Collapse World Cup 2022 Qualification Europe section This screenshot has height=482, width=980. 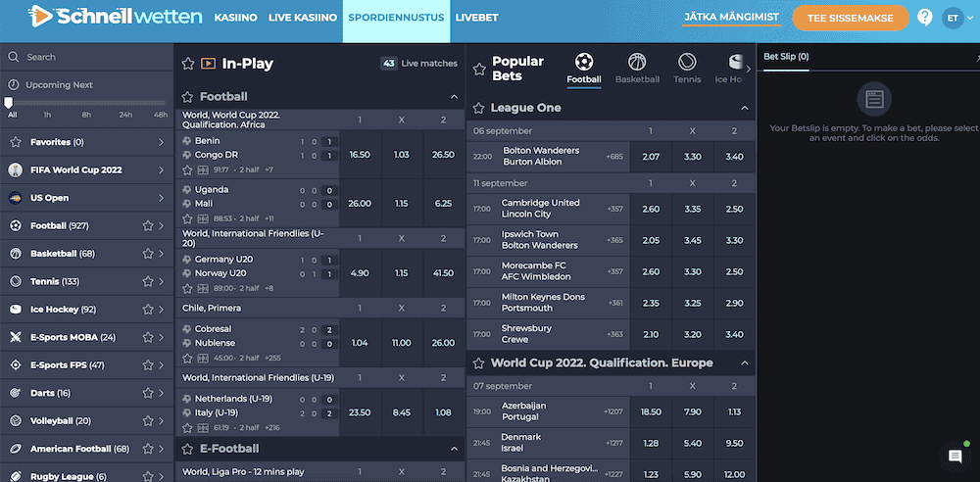click(745, 363)
